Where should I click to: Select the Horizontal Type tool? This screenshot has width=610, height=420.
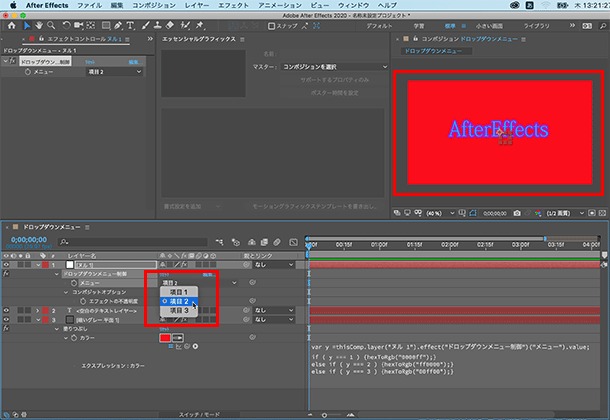pos(130,26)
